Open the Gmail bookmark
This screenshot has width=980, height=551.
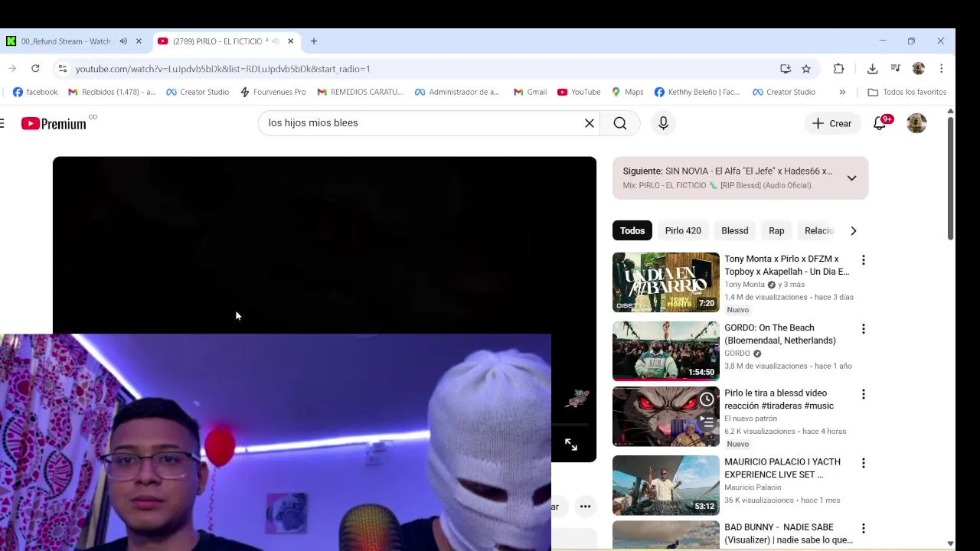[x=530, y=92]
